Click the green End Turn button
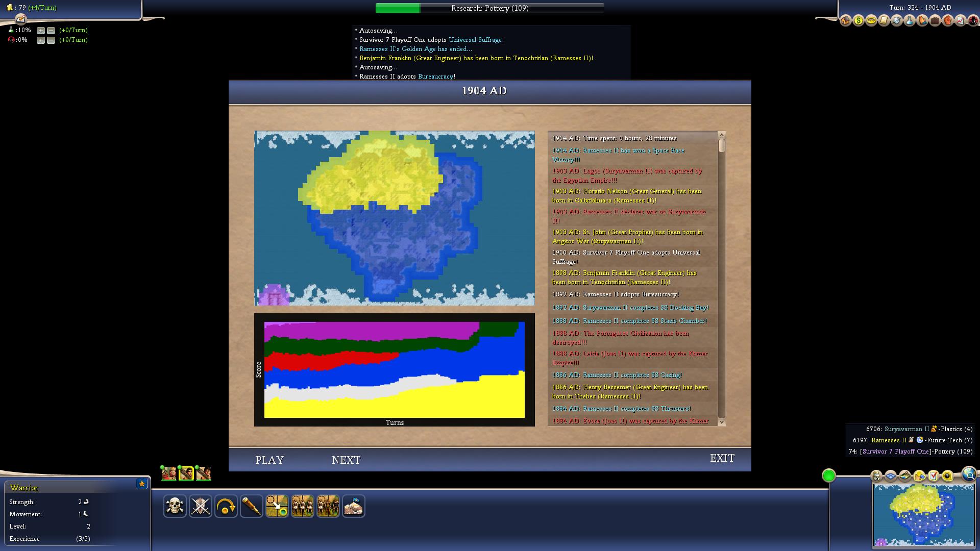Viewport: 980px width, 551px height. point(829,475)
